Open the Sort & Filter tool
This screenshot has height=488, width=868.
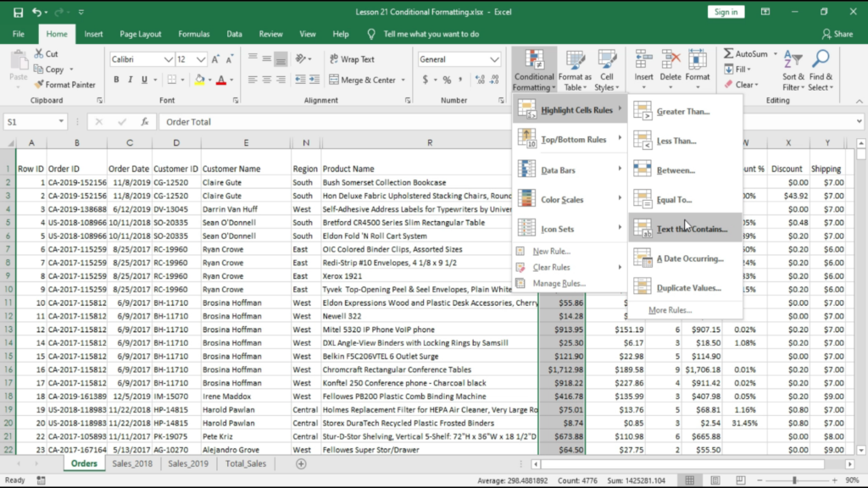[x=792, y=72]
